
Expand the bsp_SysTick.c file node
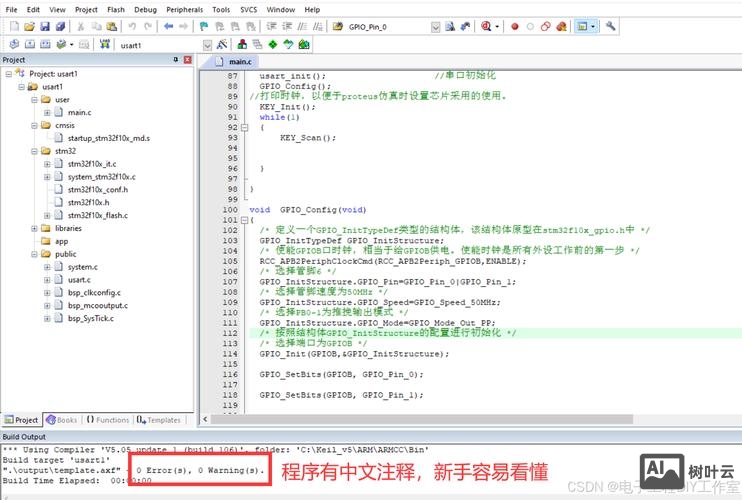(x=47, y=318)
